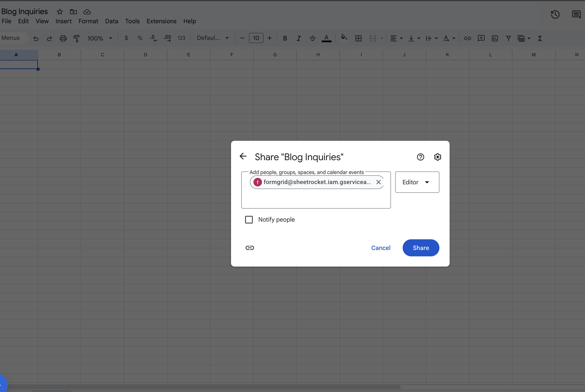
Task: Open the File menu
Action: pyautogui.click(x=6, y=21)
